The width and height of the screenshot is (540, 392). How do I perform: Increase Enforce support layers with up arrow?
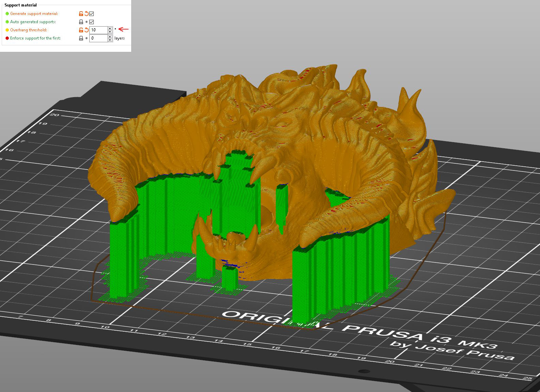pos(110,36)
